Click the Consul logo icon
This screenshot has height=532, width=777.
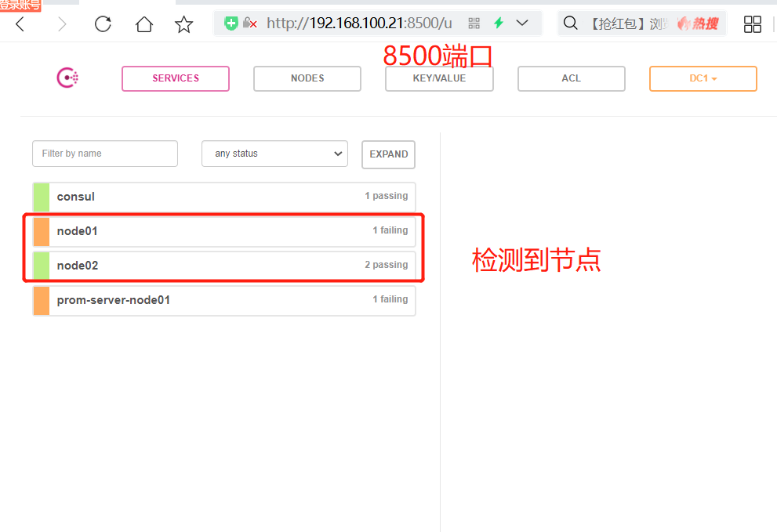click(67, 78)
